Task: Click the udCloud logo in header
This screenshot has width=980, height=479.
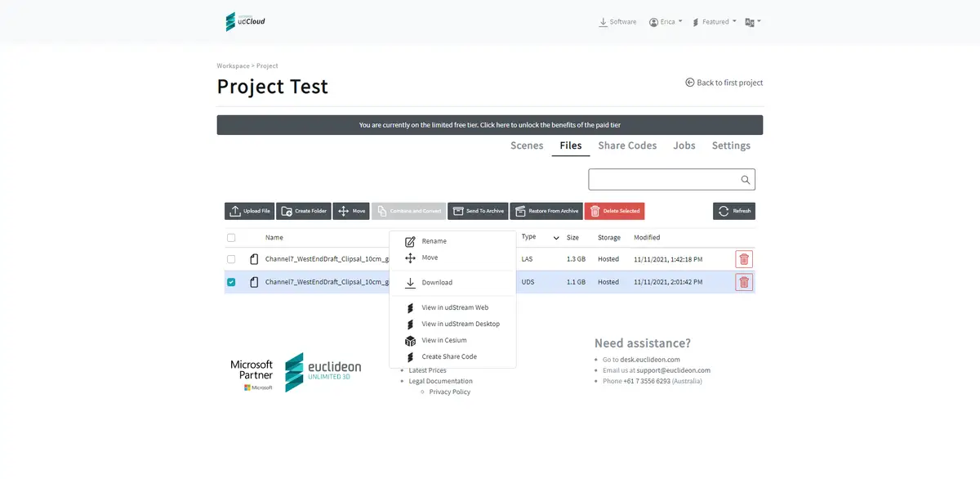Action: pos(245,21)
